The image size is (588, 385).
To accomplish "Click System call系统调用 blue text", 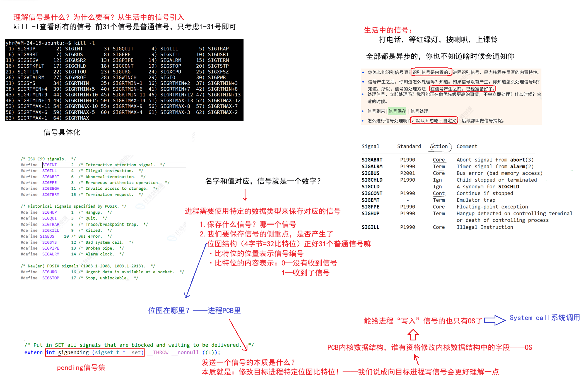I will [x=544, y=318].
